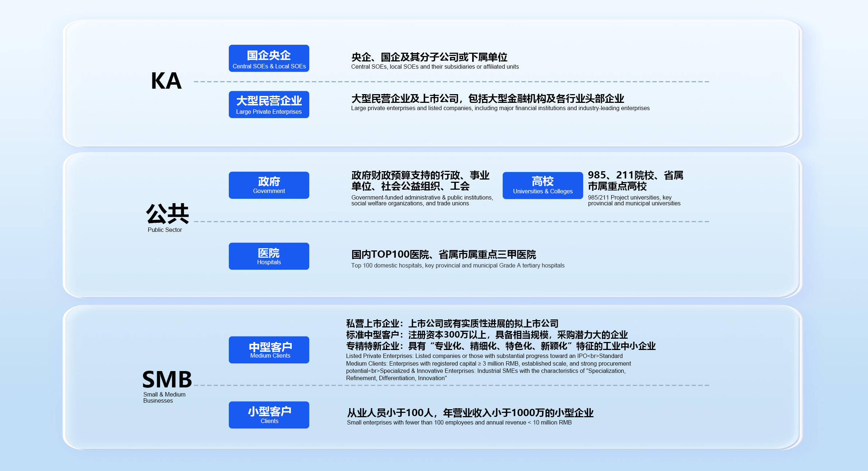
Task: Select the 私营上市企业 description line
Action: (452, 323)
